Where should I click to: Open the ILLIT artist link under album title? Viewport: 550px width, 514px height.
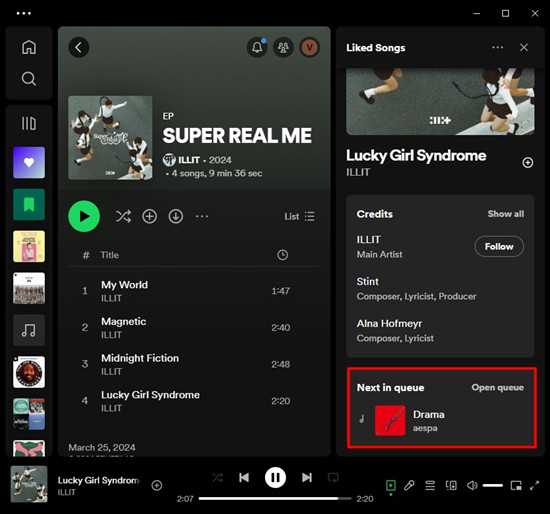[189, 160]
